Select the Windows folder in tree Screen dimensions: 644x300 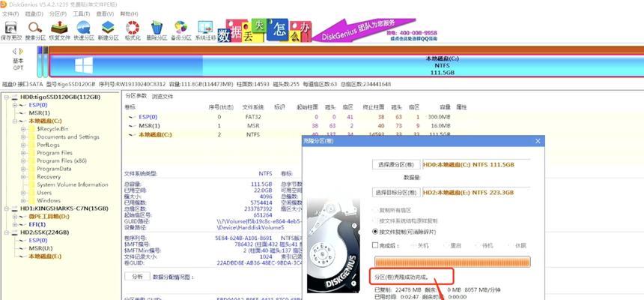tap(49, 200)
